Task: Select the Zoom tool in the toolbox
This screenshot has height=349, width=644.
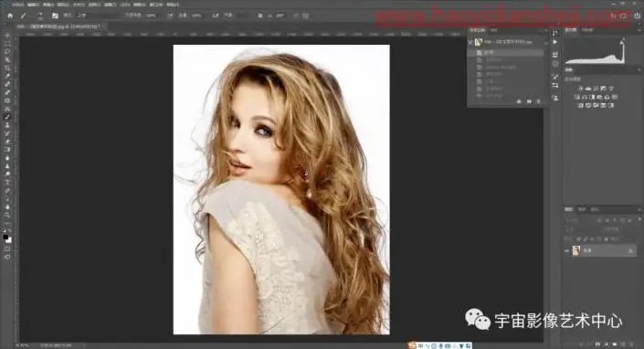Action: click(7, 215)
